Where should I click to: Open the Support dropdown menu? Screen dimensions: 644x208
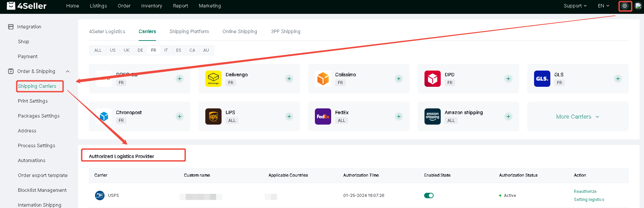(x=575, y=6)
